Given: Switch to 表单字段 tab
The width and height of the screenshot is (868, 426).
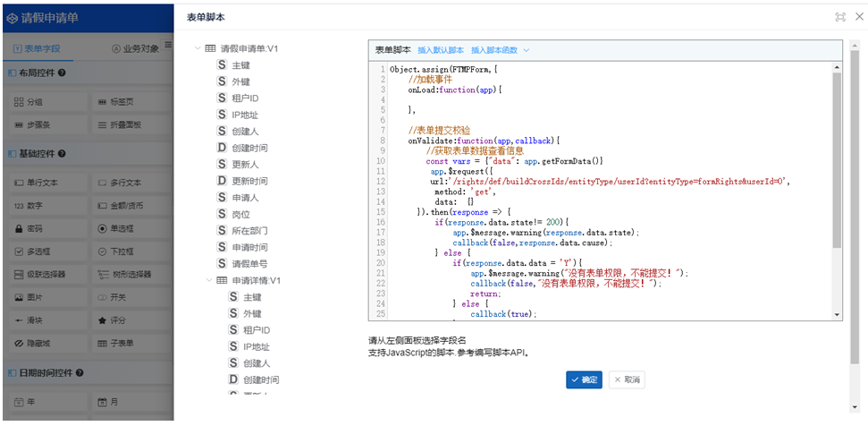Looking at the screenshot, I should coord(36,48).
